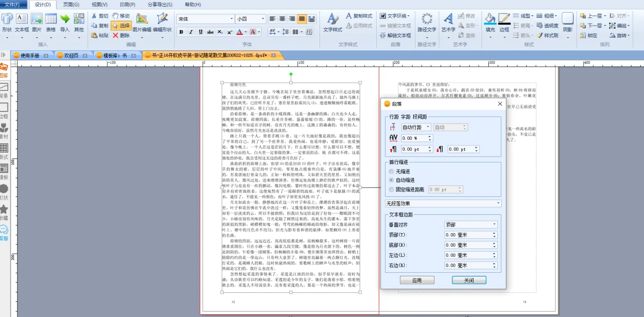644x317 pixels.
Task: Click the 应用 (apply) button
Action: 417,280
